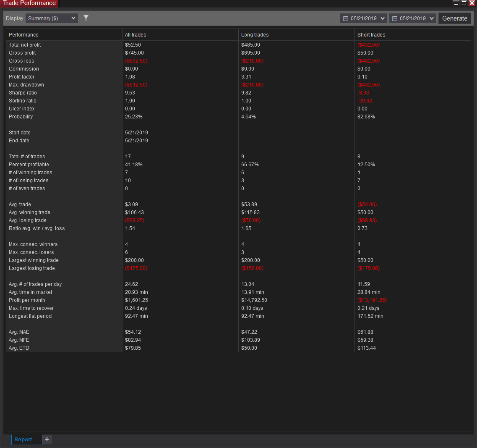Click the $52.50 total net profit value
This screenshot has height=448, width=477.
pyautogui.click(x=133, y=45)
